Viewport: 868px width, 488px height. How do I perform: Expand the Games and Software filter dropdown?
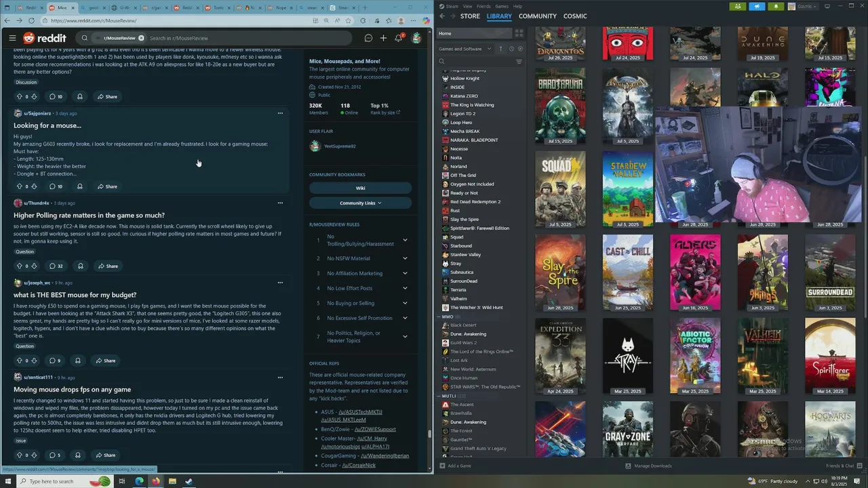pyautogui.click(x=465, y=49)
